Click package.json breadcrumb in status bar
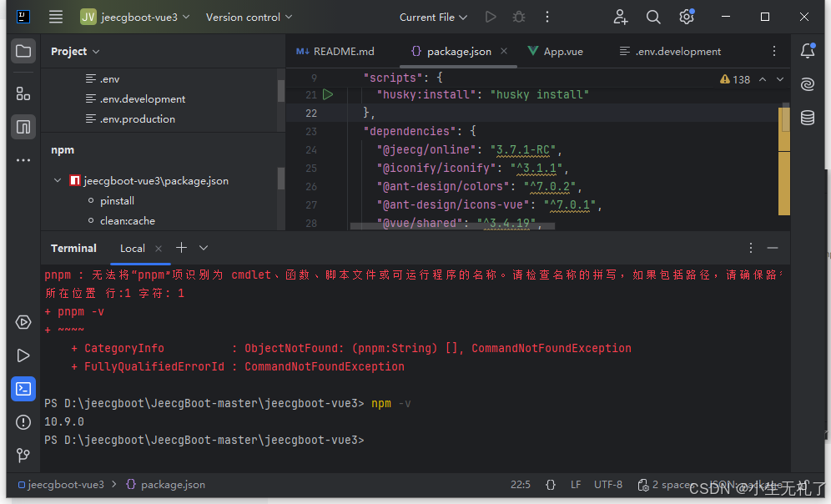Image resolution: width=831 pixels, height=504 pixels. click(166, 485)
